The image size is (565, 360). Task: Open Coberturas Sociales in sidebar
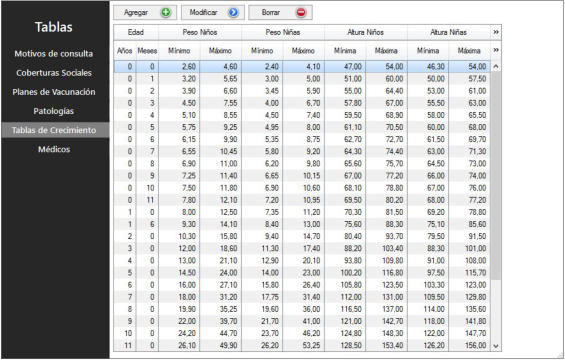click(x=54, y=73)
